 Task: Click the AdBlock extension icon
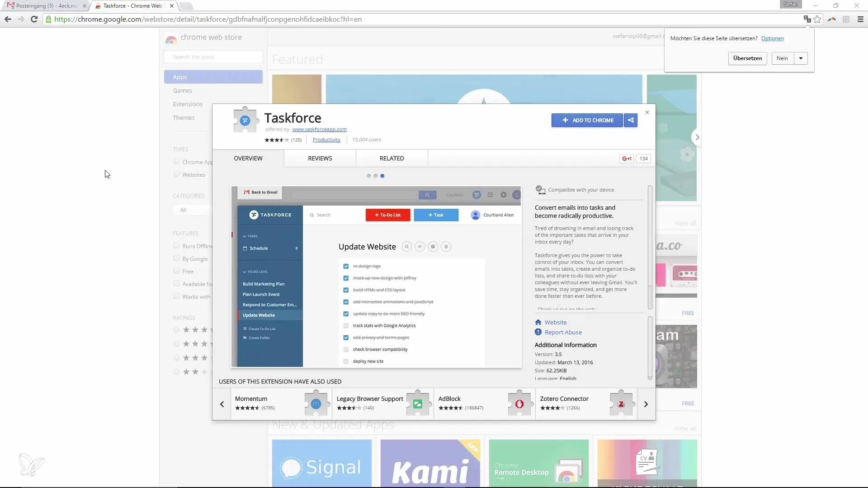(519, 404)
